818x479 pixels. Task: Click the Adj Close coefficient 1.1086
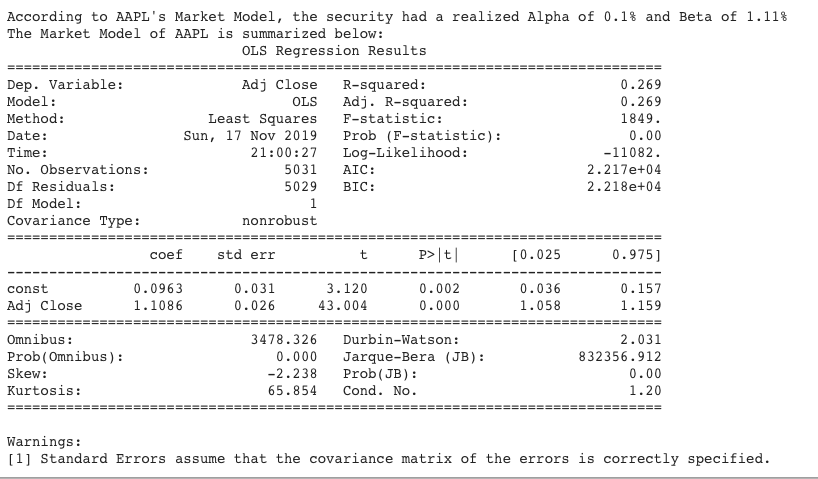click(x=158, y=305)
